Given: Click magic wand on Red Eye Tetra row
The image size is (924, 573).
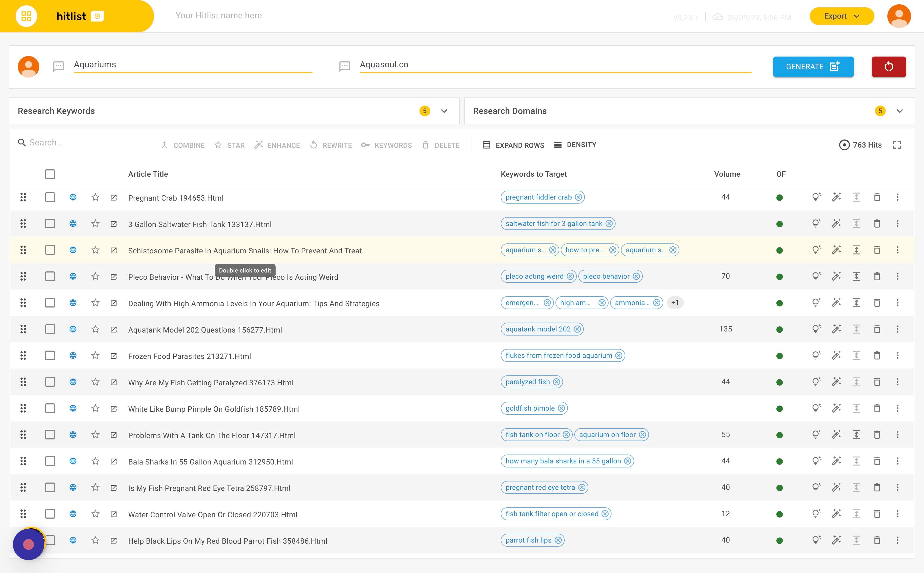Looking at the screenshot, I should (836, 487).
